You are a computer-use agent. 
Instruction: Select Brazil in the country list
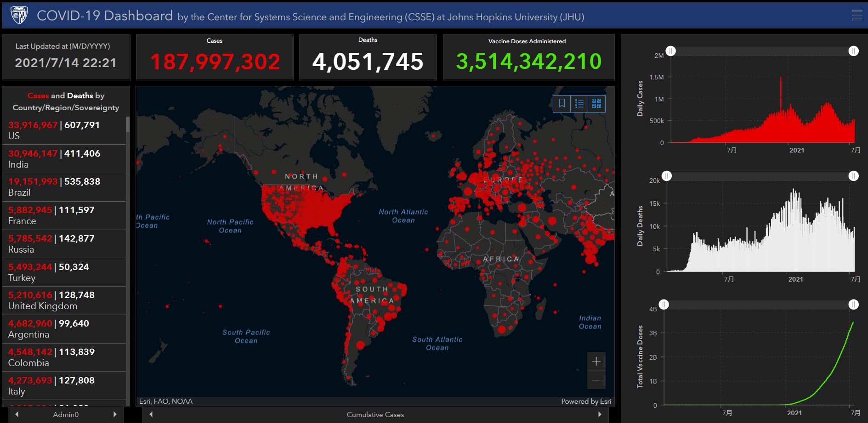(x=64, y=187)
